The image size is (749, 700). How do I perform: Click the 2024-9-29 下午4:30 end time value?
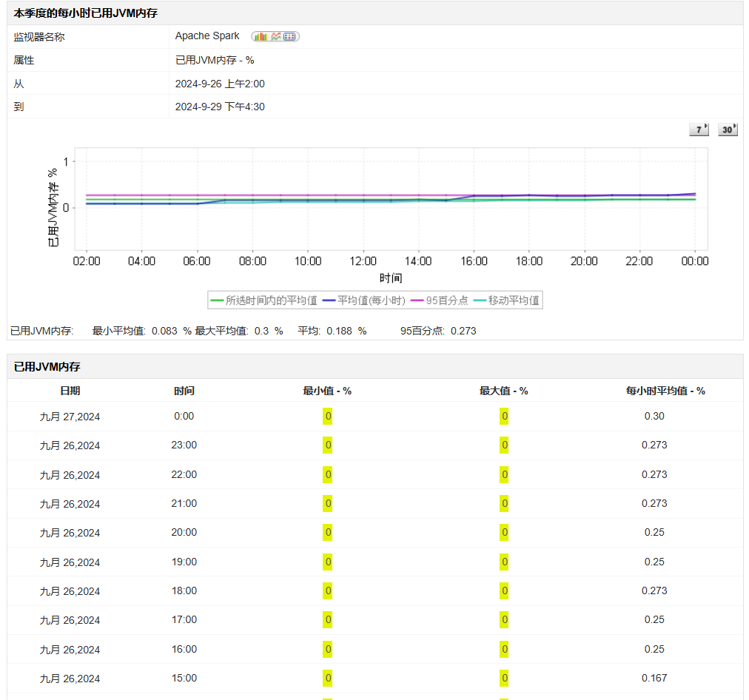pyautogui.click(x=220, y=107)
